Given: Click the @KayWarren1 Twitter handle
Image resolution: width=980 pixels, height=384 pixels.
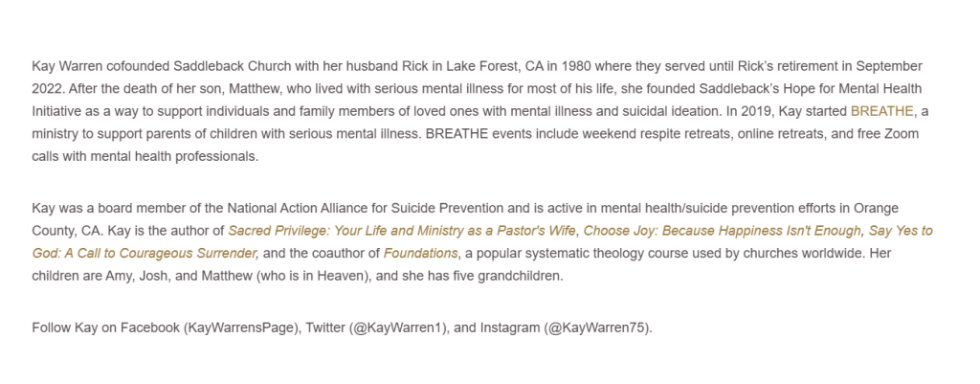Looking at the screenshot, I should [396, 328].
